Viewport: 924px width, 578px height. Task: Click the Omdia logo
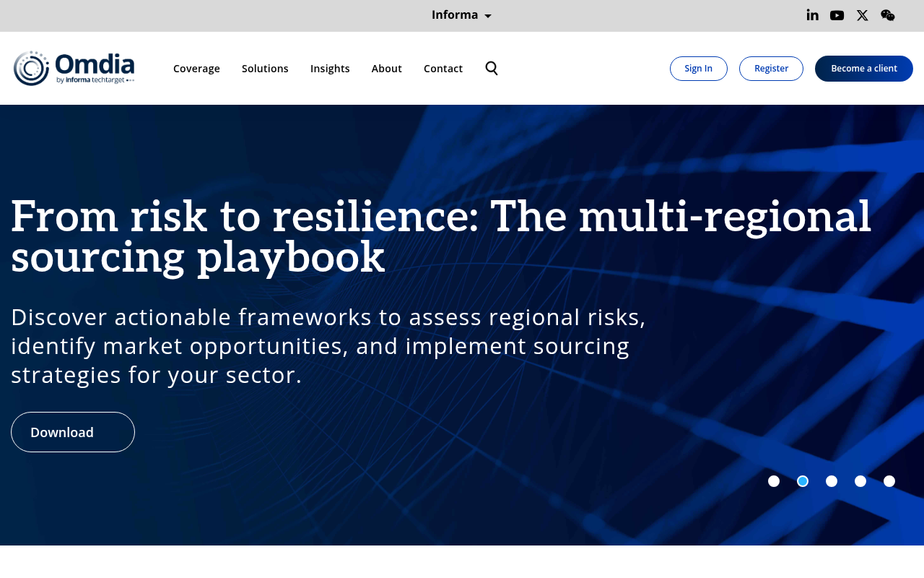[74, 68]
